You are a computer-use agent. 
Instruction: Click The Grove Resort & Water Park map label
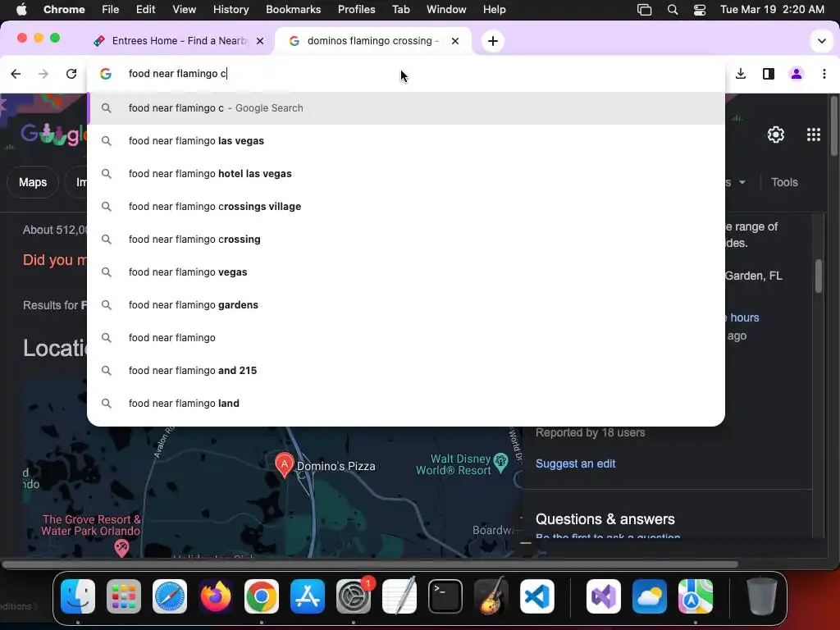point(91,525)
